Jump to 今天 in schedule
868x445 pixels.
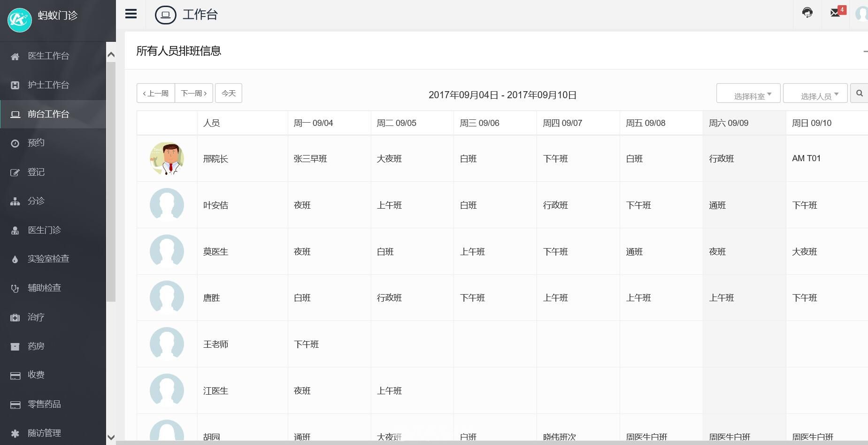[x=229, y=93]
